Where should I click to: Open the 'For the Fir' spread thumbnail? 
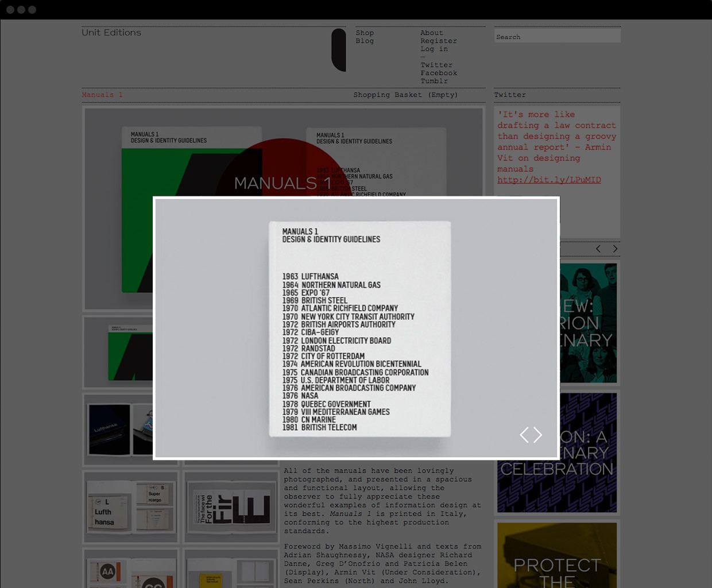pos(231,507)
